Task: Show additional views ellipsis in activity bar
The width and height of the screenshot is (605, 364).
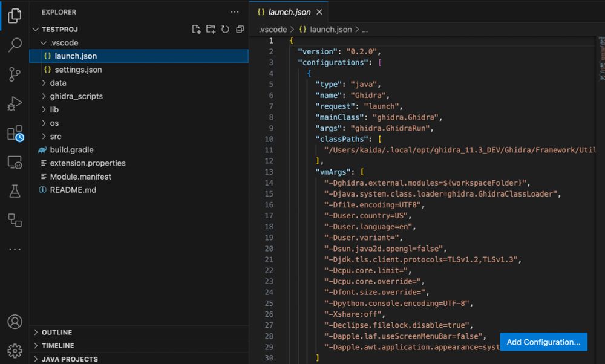Action: point(15,249)
